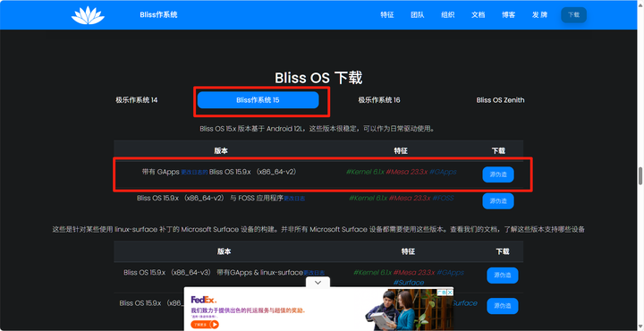Open the 特征 navigation item
Image resolution: width=644 pixels, height=331 pixels.
click(387, 15)
